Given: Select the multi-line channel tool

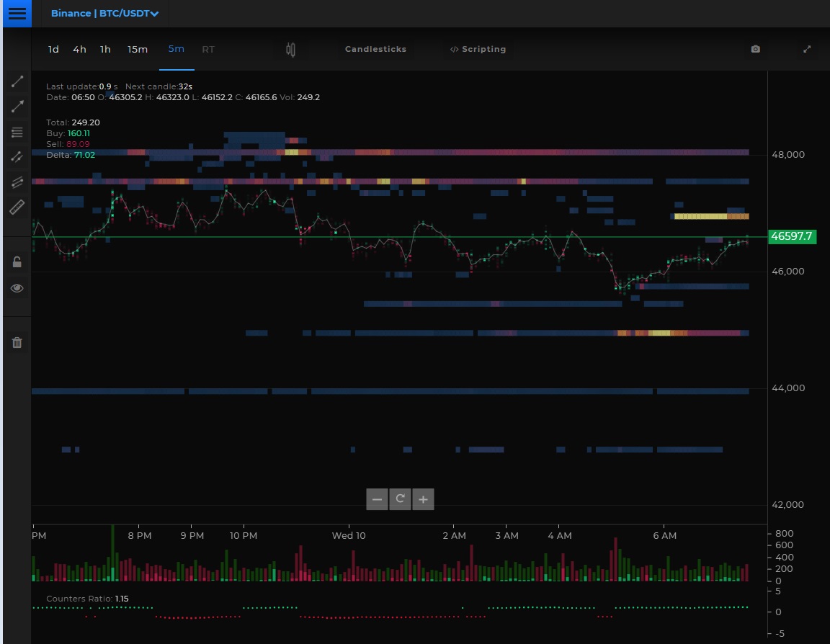Looking at the screenshot, I should 17,182.
